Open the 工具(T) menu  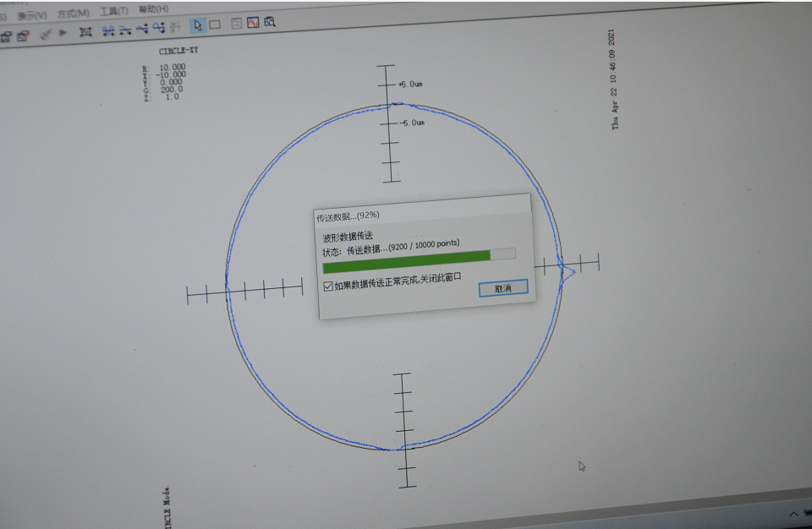tap(113, 11)
